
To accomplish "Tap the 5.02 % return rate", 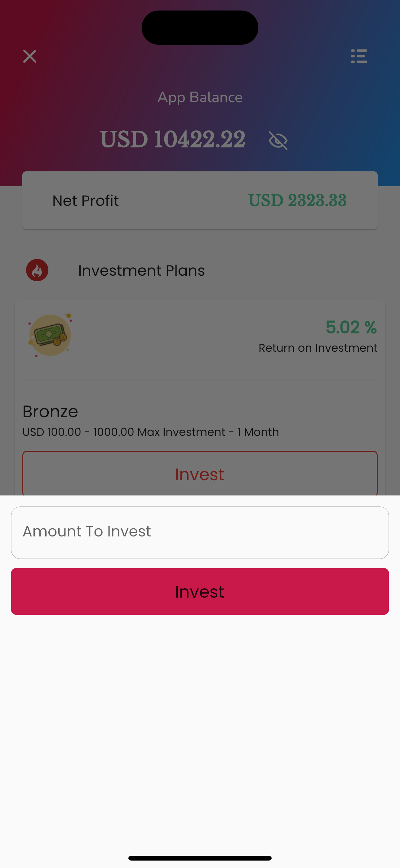I will (351, 327).
